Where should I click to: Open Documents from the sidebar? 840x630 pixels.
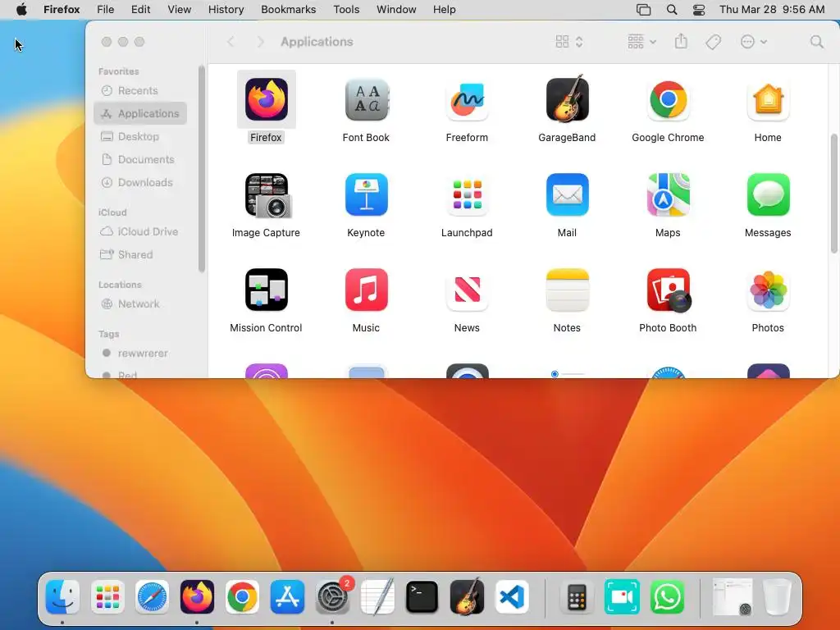[140, 160]
